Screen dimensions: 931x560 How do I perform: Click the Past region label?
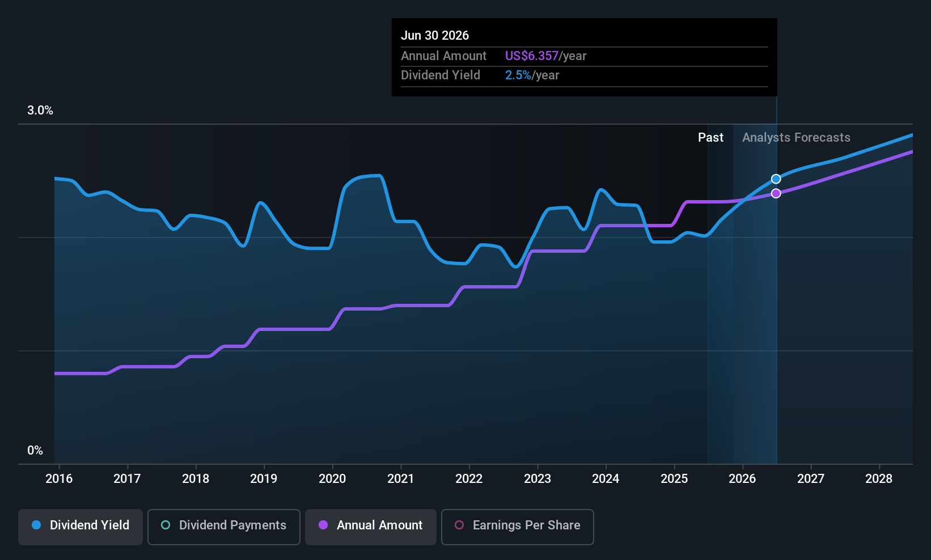710,138
